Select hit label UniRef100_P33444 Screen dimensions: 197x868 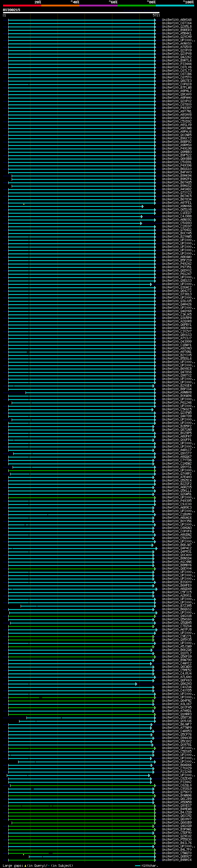177,64
